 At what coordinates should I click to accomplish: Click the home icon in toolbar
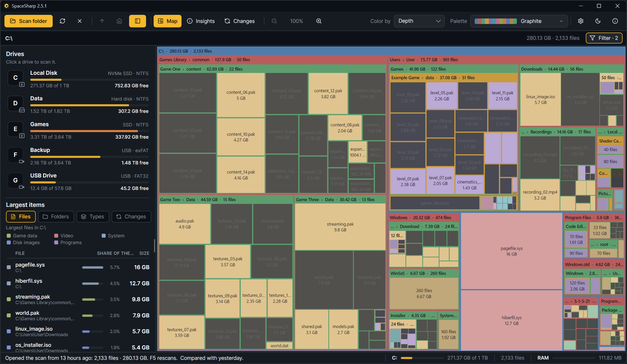pos(119,21)
